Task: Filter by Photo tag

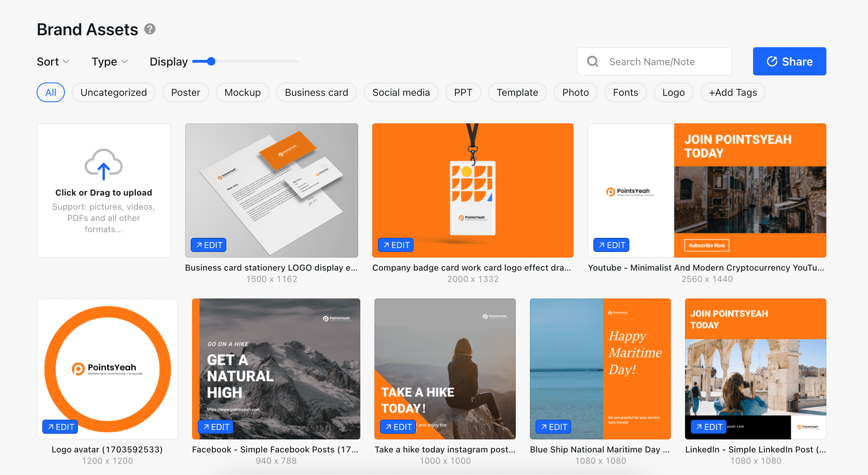Action: coord(576,92)
